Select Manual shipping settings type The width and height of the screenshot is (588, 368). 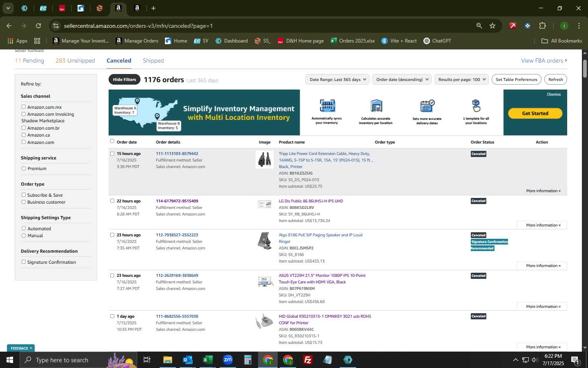[24, 236]
